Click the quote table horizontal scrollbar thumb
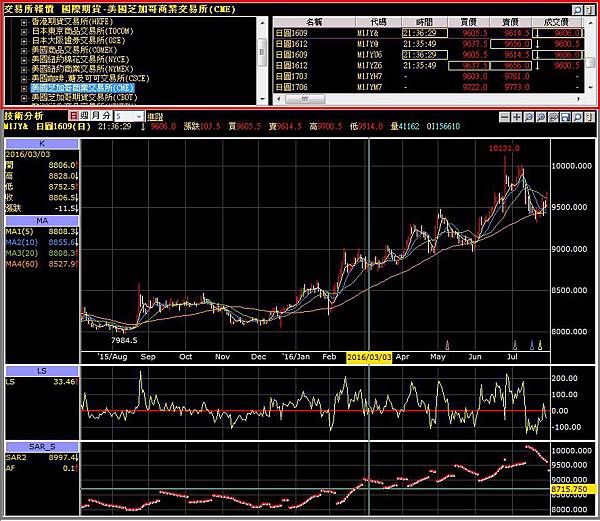 click(x=305, y=99)
